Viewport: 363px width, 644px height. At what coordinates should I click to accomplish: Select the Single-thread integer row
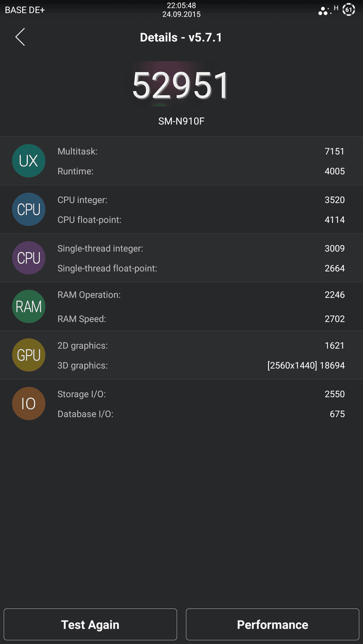[201, 249]
